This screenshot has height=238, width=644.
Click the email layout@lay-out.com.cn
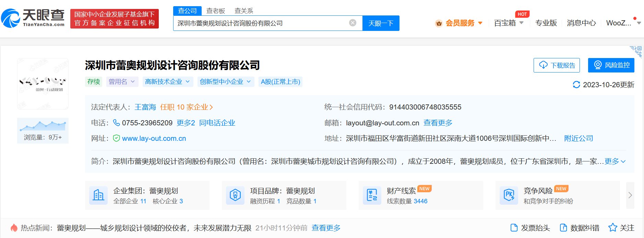pyautogui.click(x=383, y=123)
